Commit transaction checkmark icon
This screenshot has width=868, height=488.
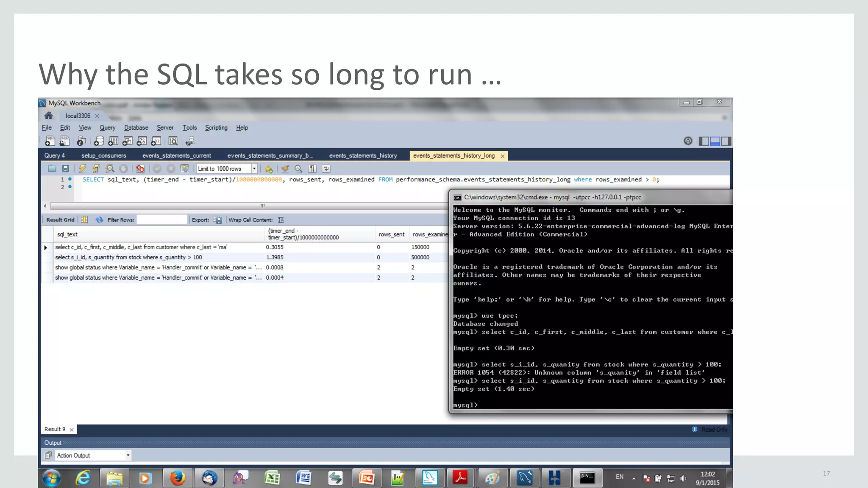[x=157, y=169]
